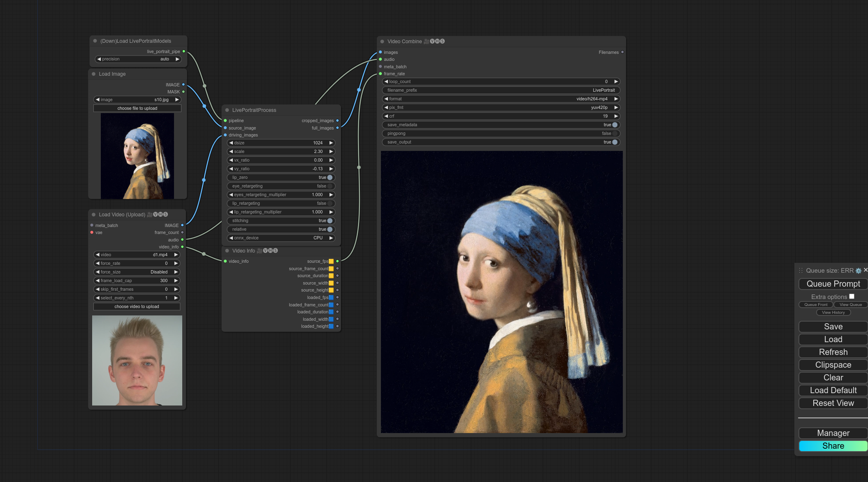Save the workflow
868x482 pixels.
tap(833, 327)
